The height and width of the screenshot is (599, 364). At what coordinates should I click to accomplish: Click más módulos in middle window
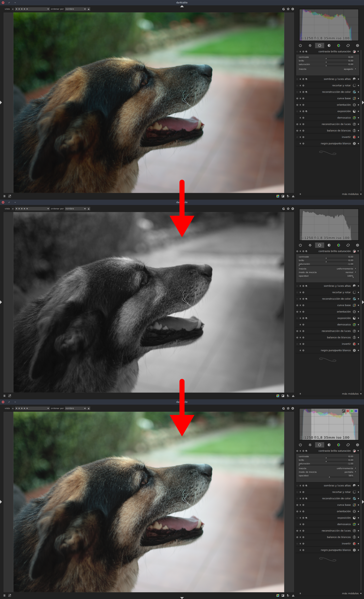pyautogui.click(x=350, y=394)
